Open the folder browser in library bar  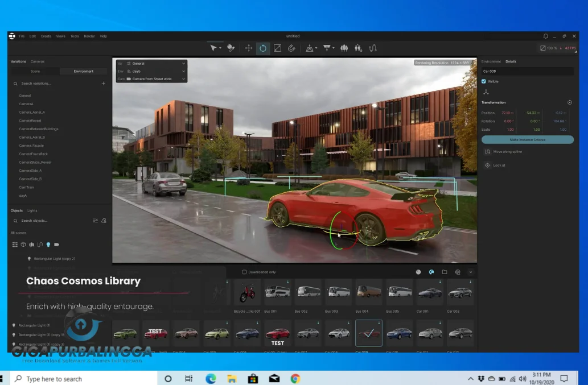pos(445,272)
